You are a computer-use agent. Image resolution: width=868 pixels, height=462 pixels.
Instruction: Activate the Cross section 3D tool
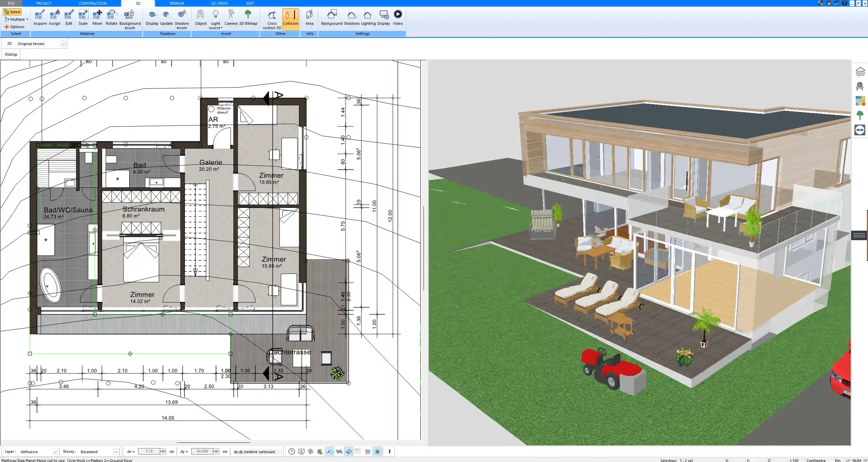pyautogui.click(x=271, y=19)
